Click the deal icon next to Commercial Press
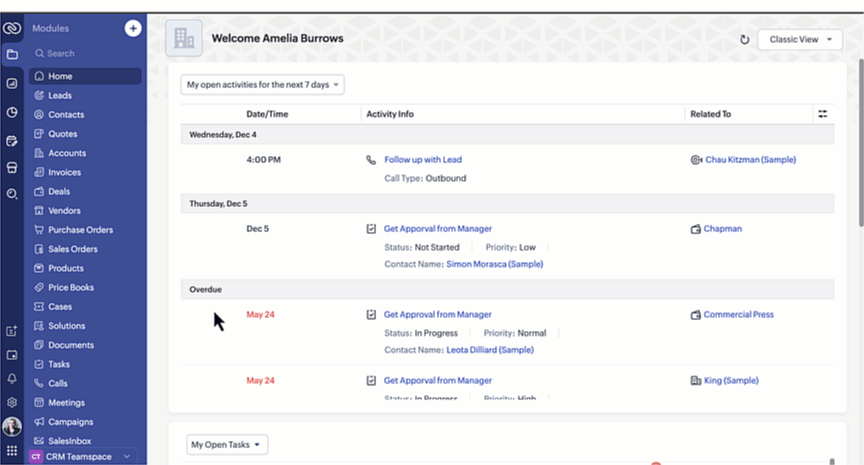Image resolution: width=864 pixels, height=465 pixels. (x=695, y=315)
